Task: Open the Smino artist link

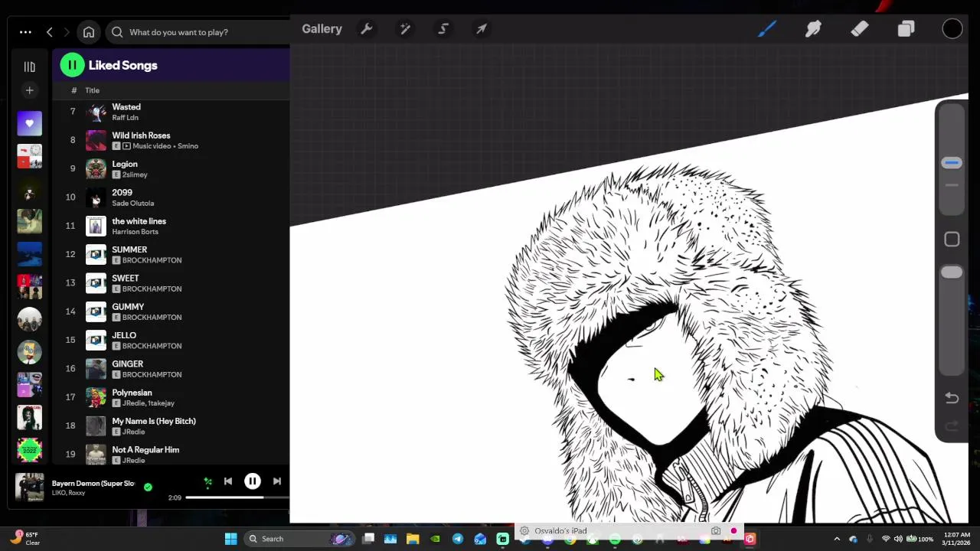Action: (x=188, y=146)
